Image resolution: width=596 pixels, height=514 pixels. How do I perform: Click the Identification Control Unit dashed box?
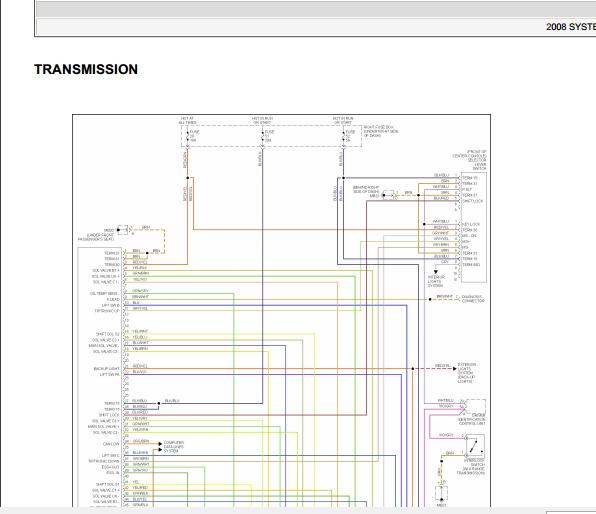[x=476, y=407]
